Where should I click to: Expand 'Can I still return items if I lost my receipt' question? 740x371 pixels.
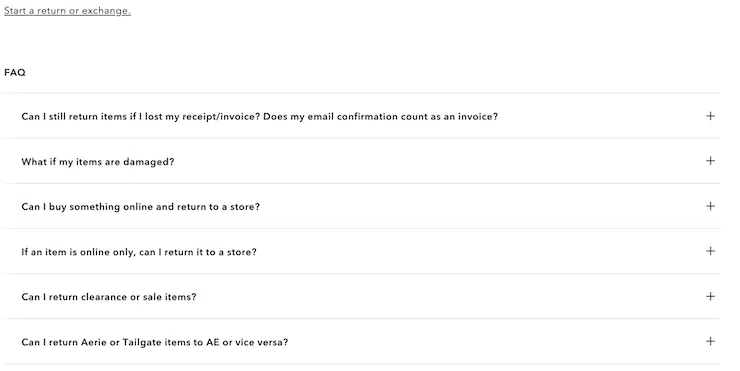pos(362,116)
